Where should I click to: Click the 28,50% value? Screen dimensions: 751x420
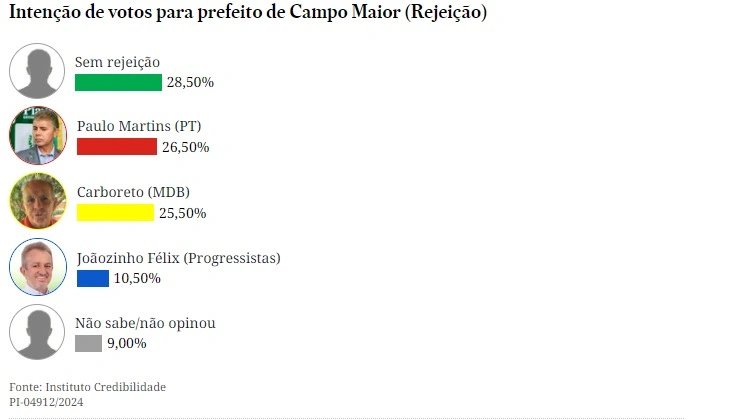pyautogui.click(x=190, y=82)
